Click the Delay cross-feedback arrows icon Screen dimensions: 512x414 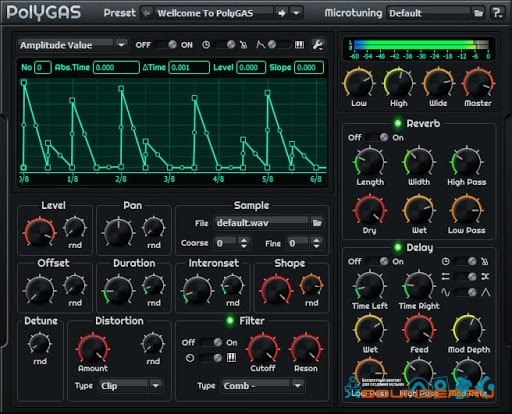coord(485,276)
